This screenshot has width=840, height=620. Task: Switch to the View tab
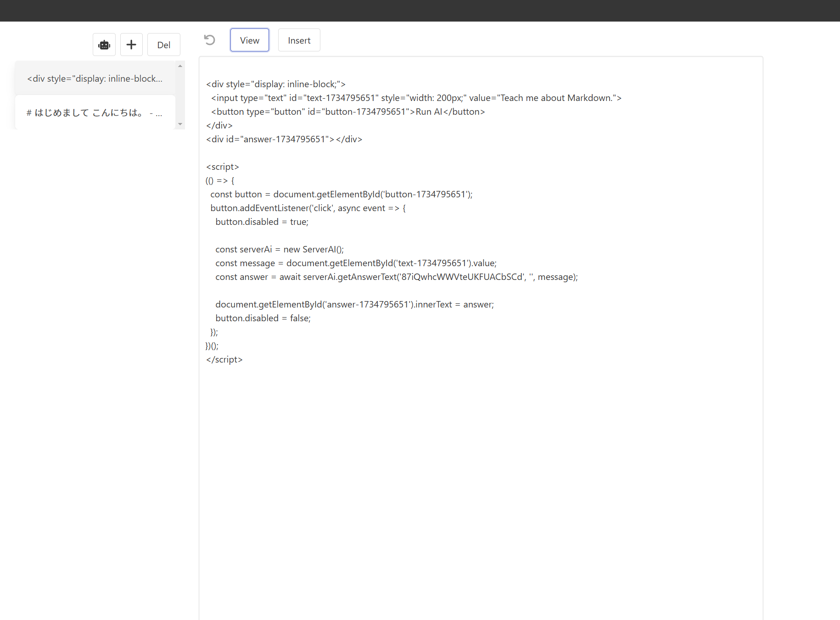250,40
